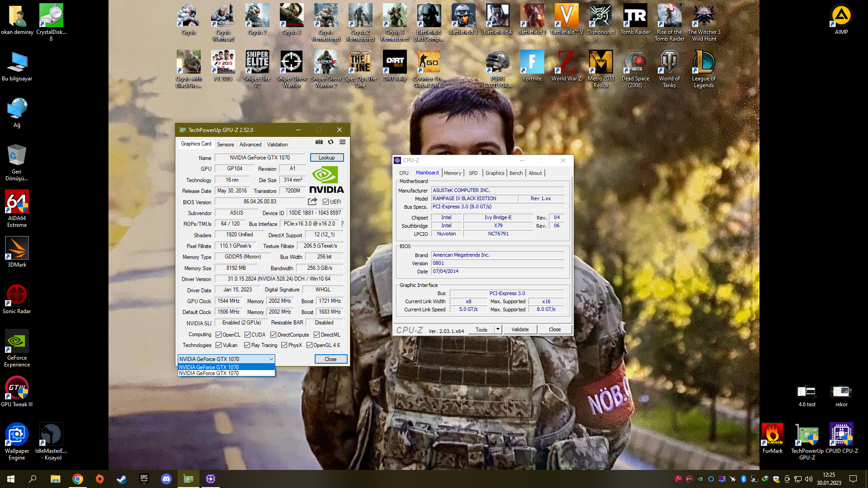868x488 pixels.
Task: Toggle the Ray Tracing checkbox
Action: (247, 345)
